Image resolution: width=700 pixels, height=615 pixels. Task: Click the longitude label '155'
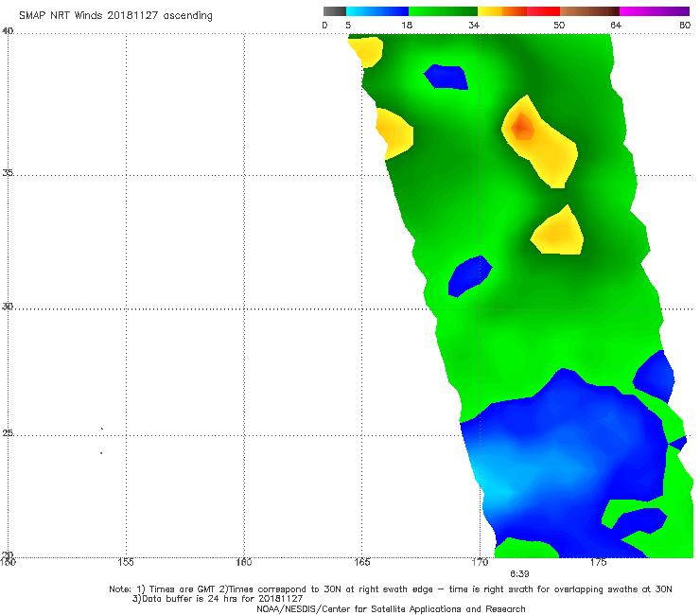click(x=126, y=562)
